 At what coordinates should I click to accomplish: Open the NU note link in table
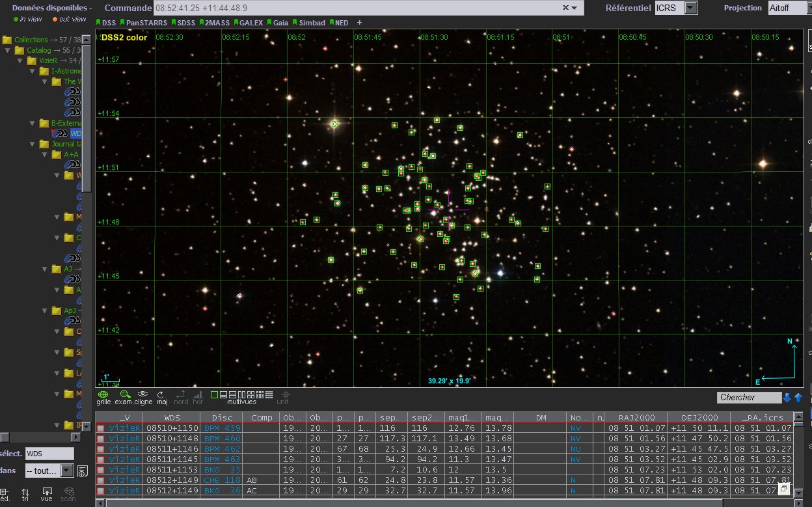pos(575,449)
